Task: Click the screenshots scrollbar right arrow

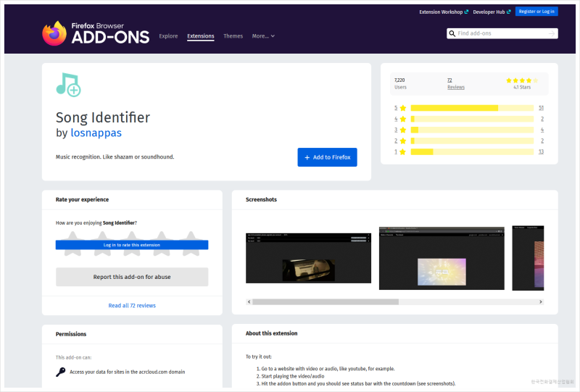Action: click(541, 301)
